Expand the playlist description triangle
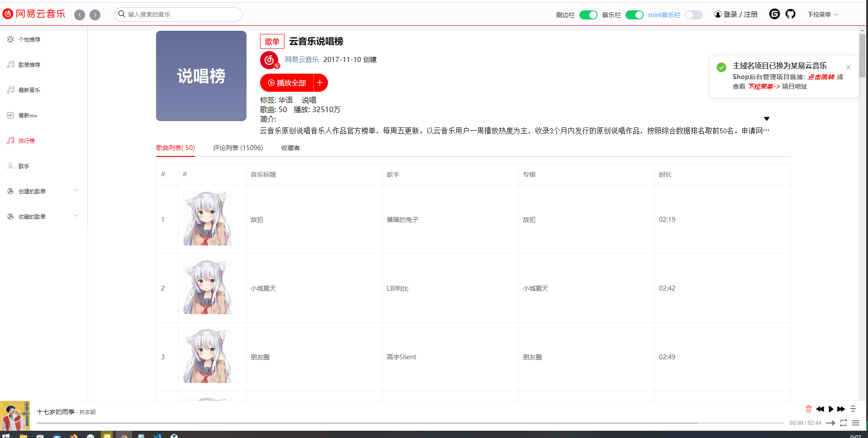Screen dimensions: 868x438 [767, 119]
